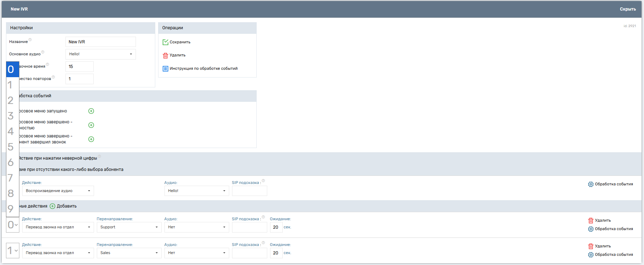Add handler for menu completed fully event
Viewport: 644px width, 265px height.
tap(91, 125)
